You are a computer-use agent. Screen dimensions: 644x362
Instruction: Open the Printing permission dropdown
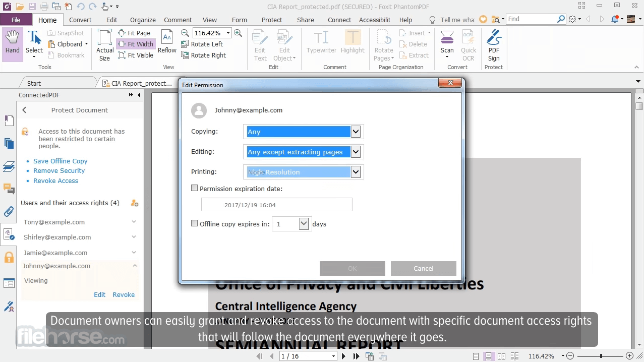(x=356, y=172)
